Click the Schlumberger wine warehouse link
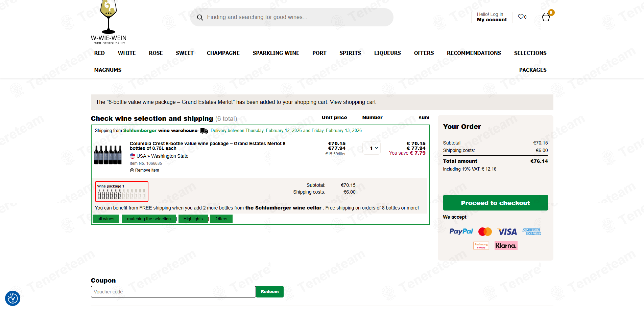The height and width of the screenshot is (310, 644). [x=160, y=131]
